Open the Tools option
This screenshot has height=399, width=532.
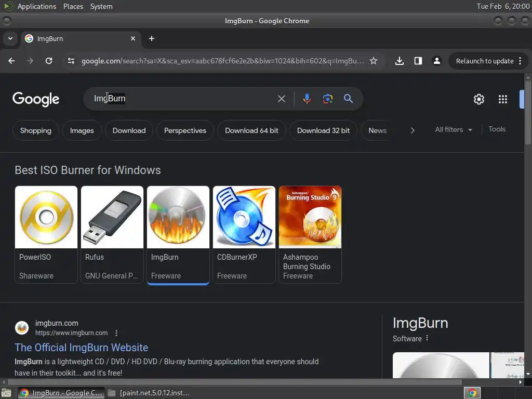pos(497,129)
